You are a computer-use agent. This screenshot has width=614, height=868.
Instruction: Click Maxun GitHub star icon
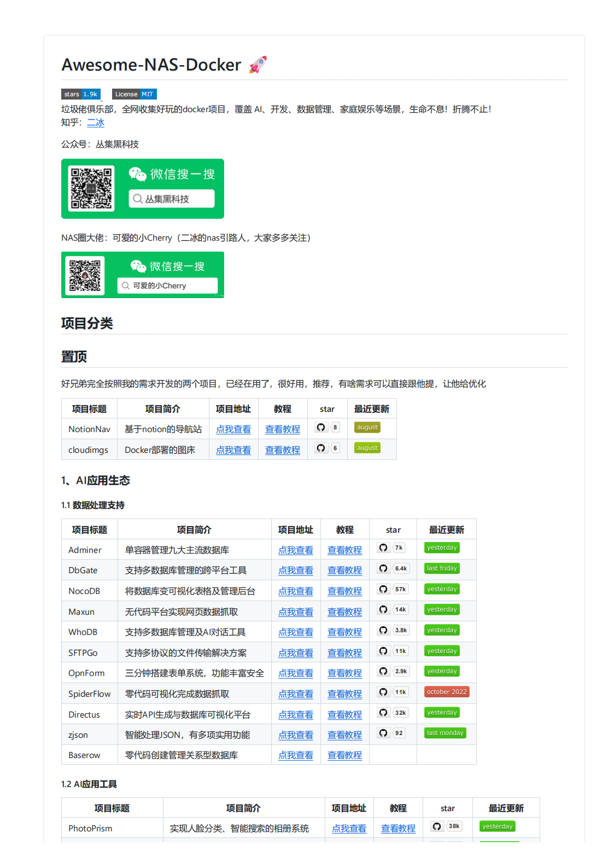(x=383, y=609)
